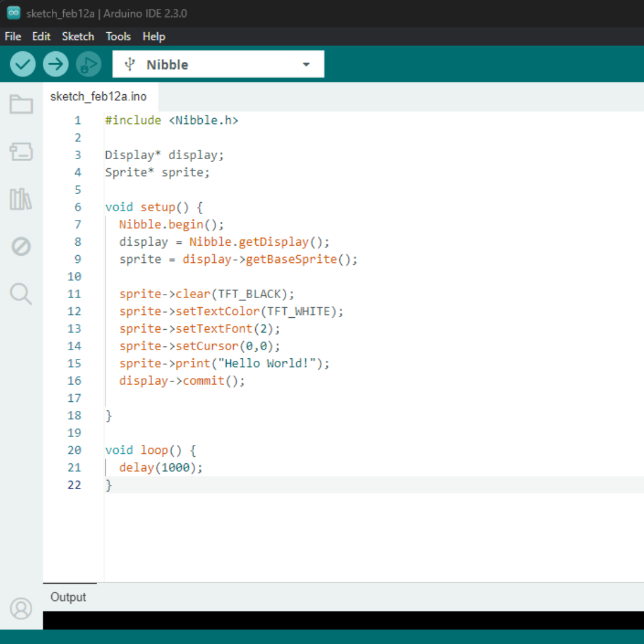Click the Arduino logo in the title bar
Screen dimensions: 644x644
pyautogui.click(x=13, y=13)
